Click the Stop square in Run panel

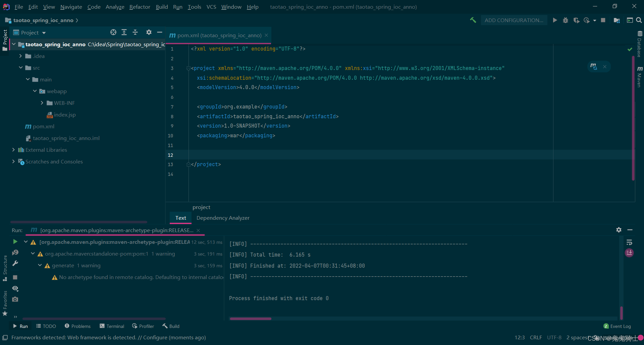pos(15,277)
